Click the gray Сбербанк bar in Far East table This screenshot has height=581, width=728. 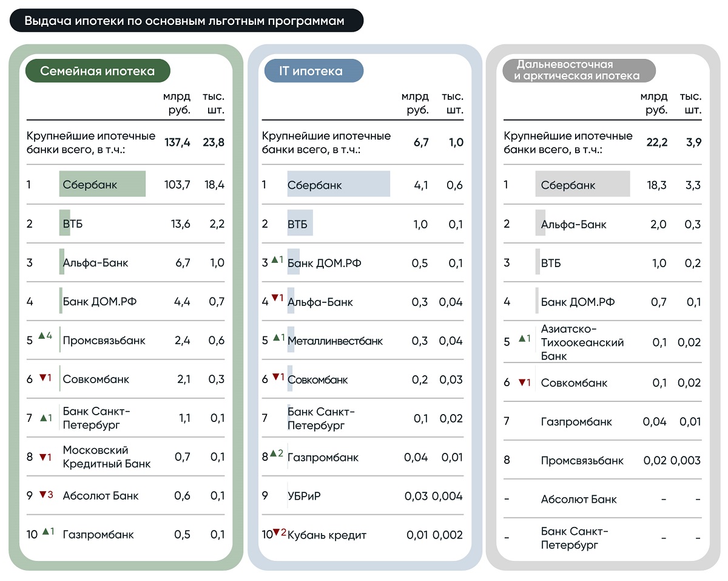582,184
